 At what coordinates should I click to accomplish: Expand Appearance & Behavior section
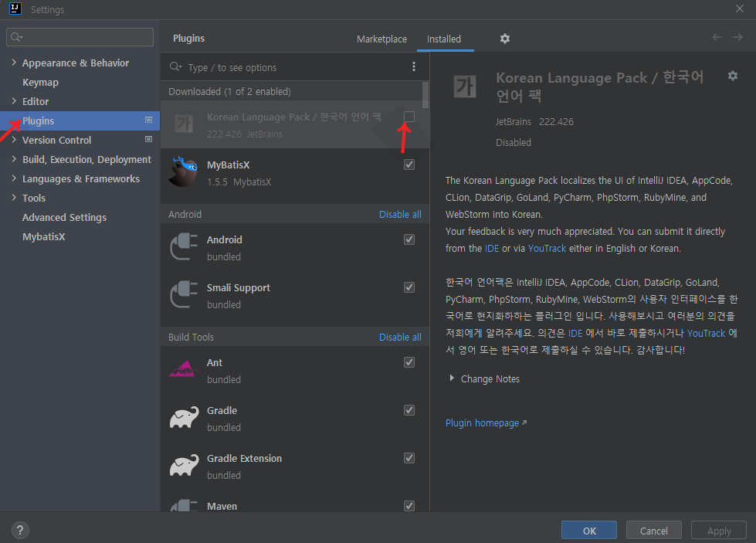13,63
